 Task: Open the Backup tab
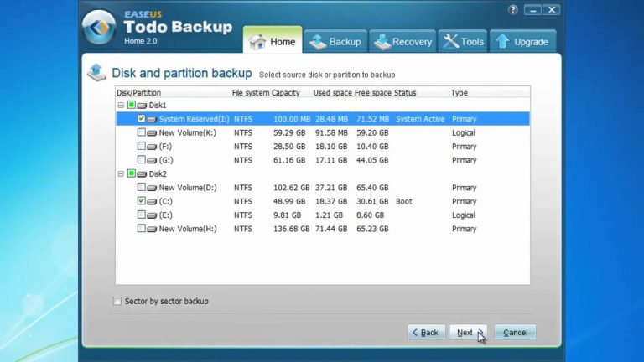point(335,41)
